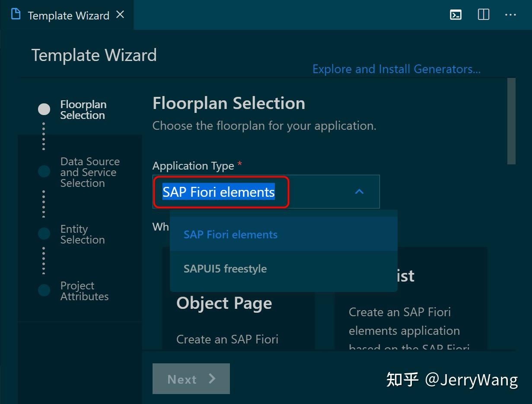Toggle the terminal panel icon
532x404 pixels.
tap(456, 14)
